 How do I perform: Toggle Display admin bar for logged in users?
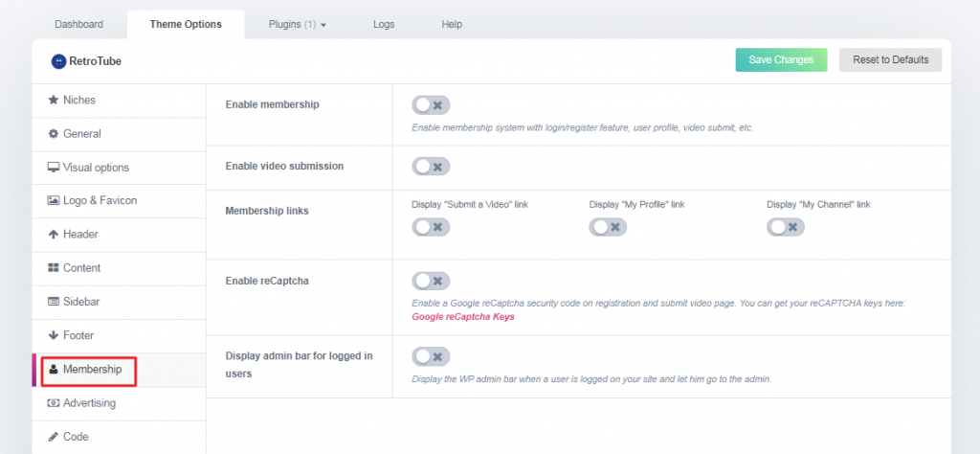[430, 356]
